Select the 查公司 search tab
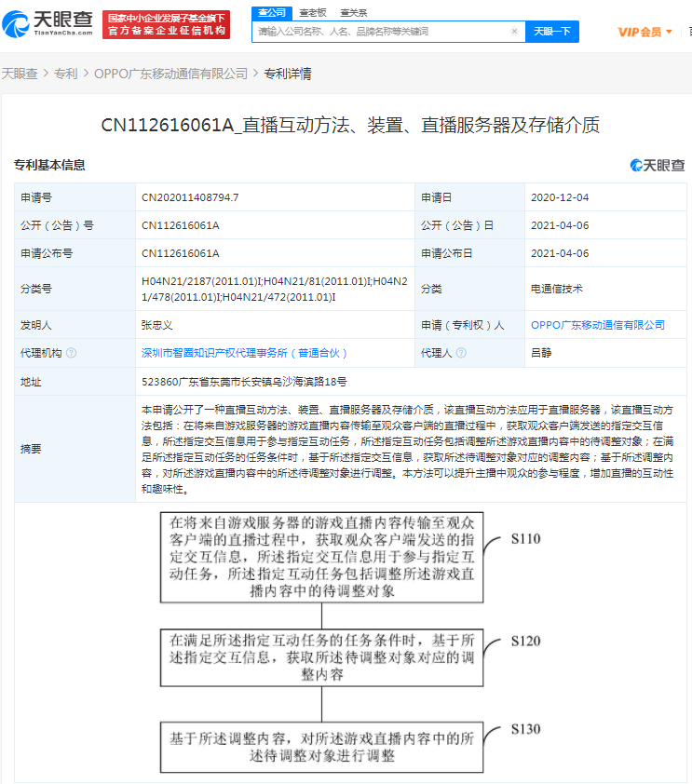Image resolution: width=692 pixels, height=784 pixels. pyautogui.click(x=272, y=12)
